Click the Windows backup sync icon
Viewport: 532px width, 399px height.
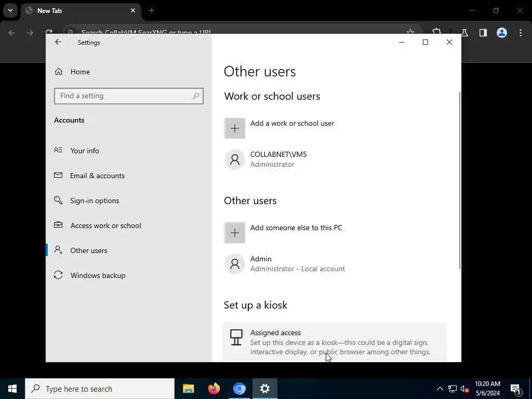click(58, 275)
